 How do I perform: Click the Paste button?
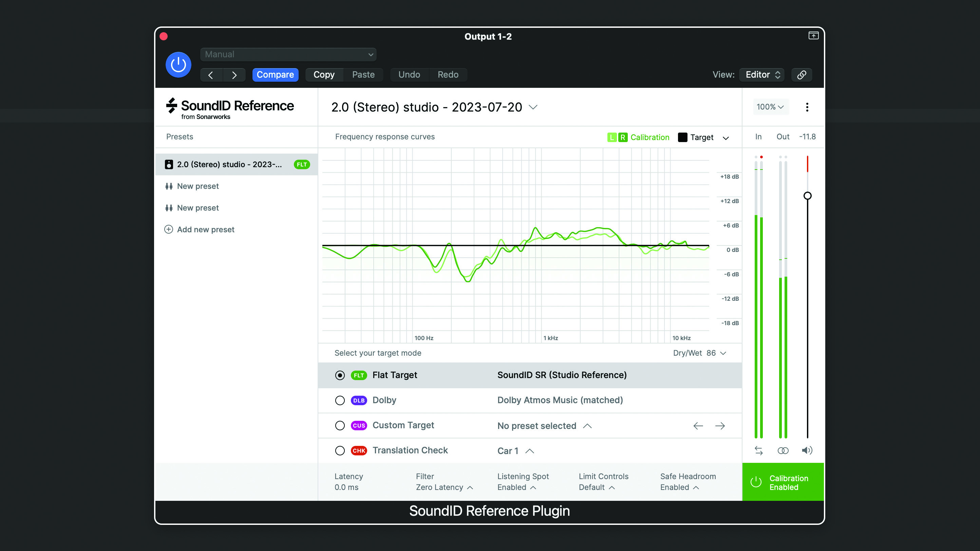pos(363,75)
